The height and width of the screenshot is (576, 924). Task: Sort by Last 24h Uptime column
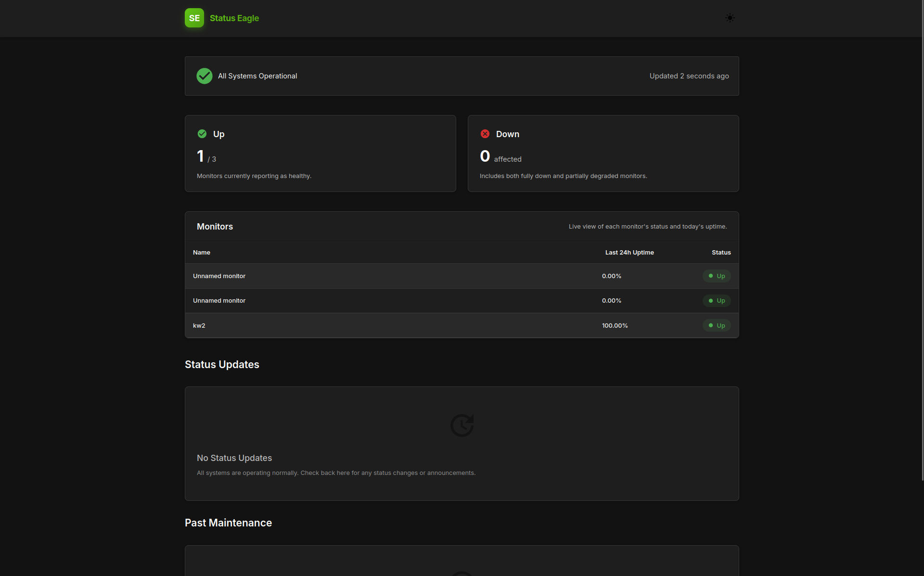point(629,252)
